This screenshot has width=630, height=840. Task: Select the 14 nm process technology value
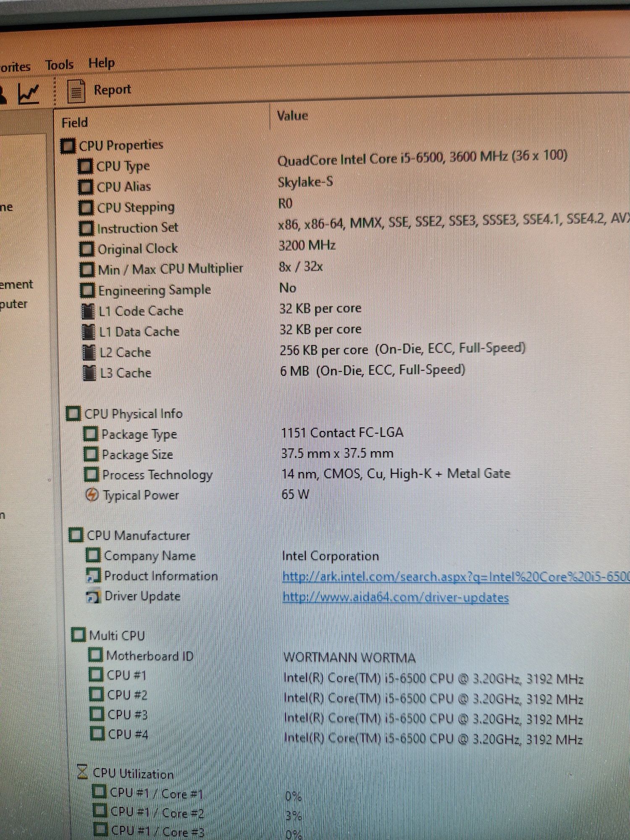396,474
